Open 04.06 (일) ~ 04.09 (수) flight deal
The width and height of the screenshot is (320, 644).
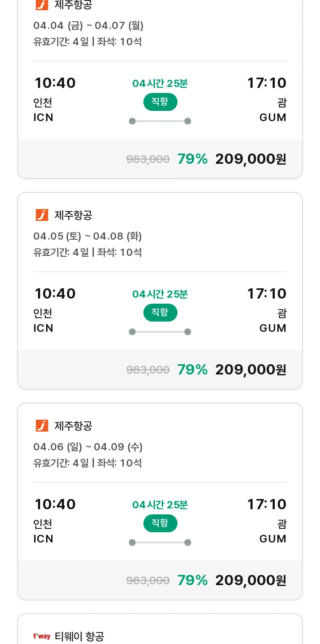pos(160,502)
